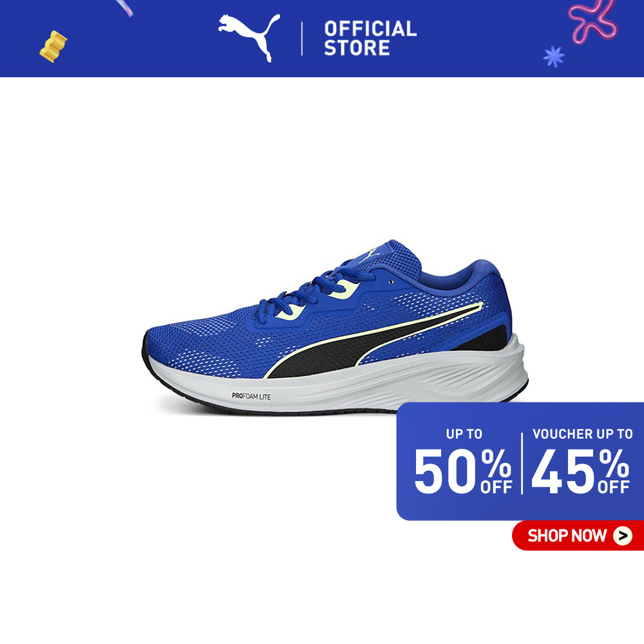The height and width of the screenshot is (644, 644).
Task: Click the blue promo discount panel
Action: [x=520, y=462]
